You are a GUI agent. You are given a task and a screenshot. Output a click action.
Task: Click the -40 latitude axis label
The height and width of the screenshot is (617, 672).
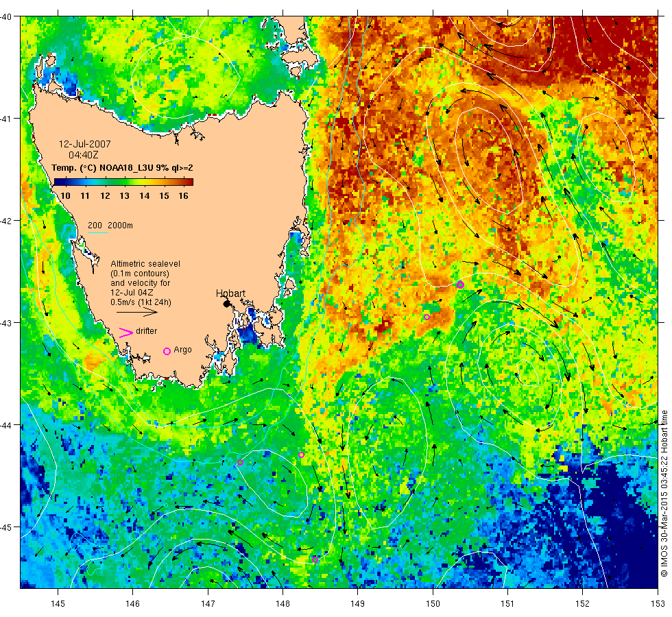click(6, 16)
